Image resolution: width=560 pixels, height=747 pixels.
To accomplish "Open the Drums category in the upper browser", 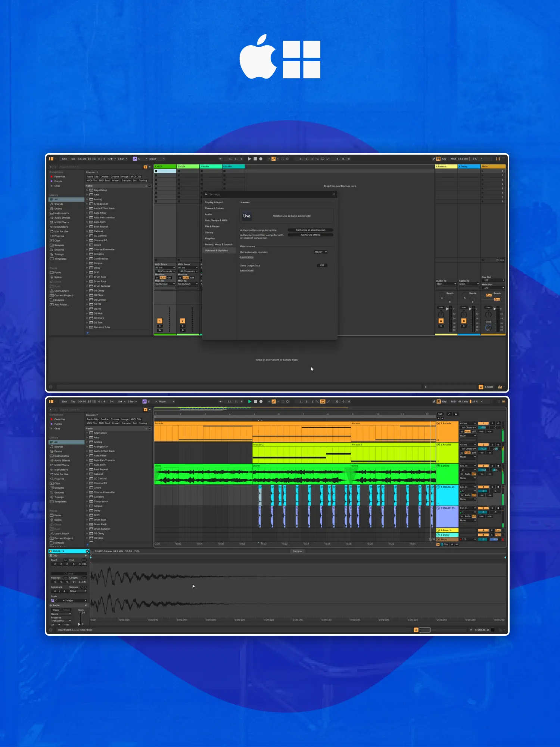I will click(x=58, y=208).
